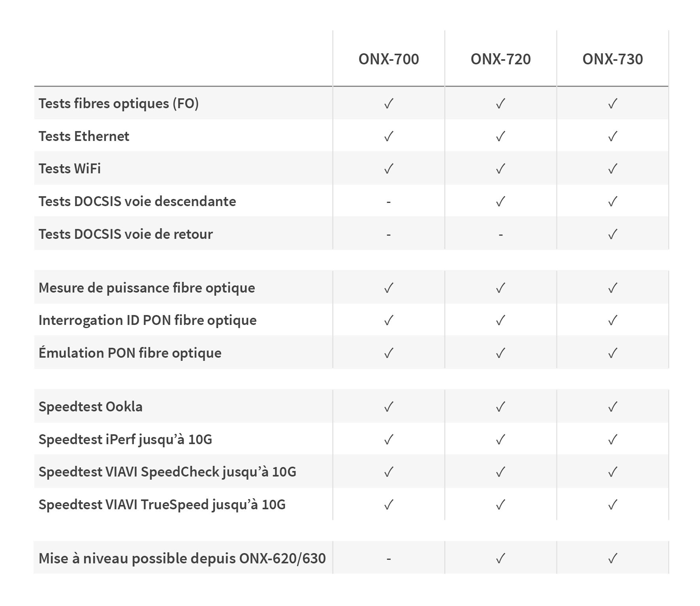This screenshot has width=700, height=606.
Task: Click ONX-720 checkmark for Mise à niveau
Action: click(x=501, y=559)
